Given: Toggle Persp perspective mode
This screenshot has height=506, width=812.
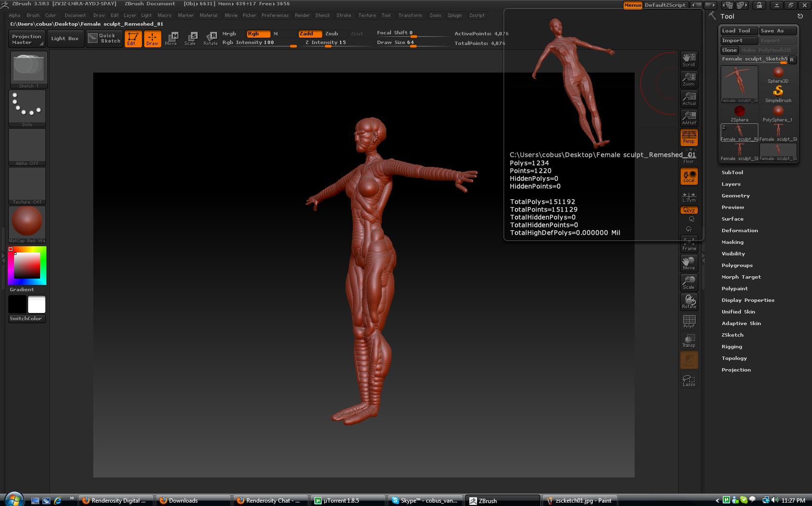Looking at the screenshot, I should [x=689, y=137].
